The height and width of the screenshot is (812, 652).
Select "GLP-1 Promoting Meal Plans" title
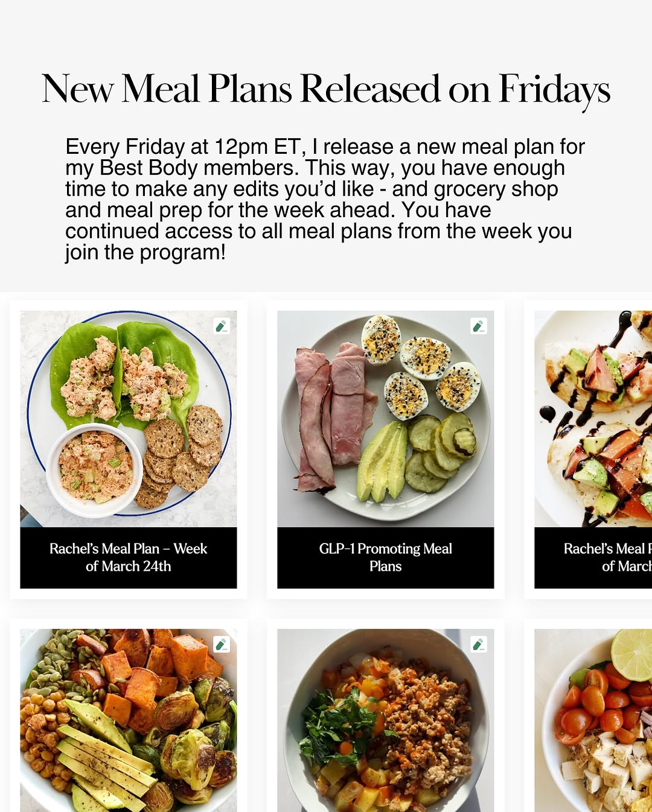point(386,557)
